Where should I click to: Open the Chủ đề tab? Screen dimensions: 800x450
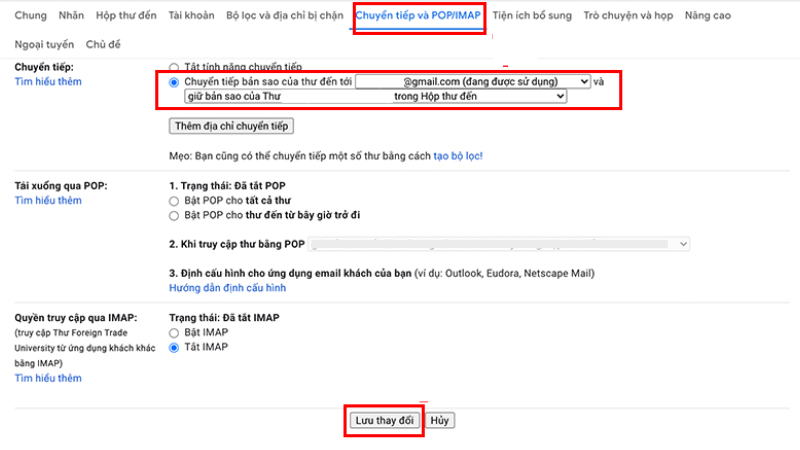click(103, 44)
